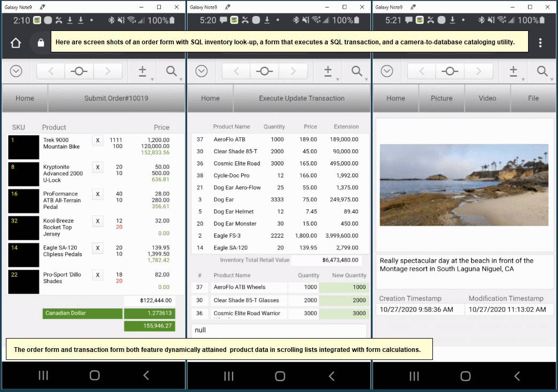Tap the beach photo thumbnail
Screen dimensions: 558x392
click(x=463, y=185)
